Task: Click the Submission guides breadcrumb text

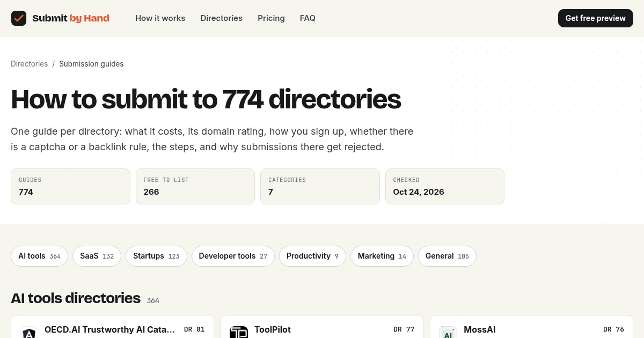Action: 91,64
